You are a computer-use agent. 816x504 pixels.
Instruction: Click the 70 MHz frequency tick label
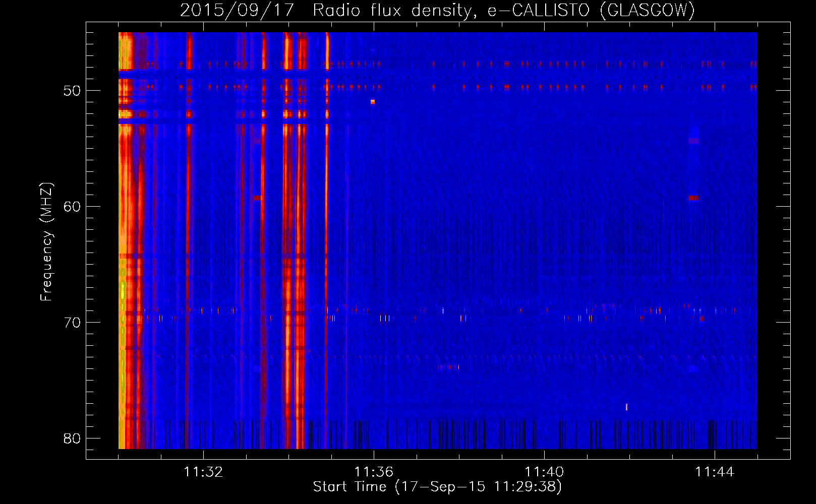click(x=72, y=323)
